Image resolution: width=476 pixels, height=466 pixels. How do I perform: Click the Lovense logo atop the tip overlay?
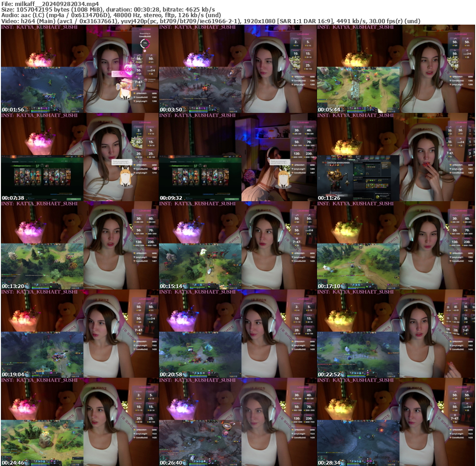point(145,29)
